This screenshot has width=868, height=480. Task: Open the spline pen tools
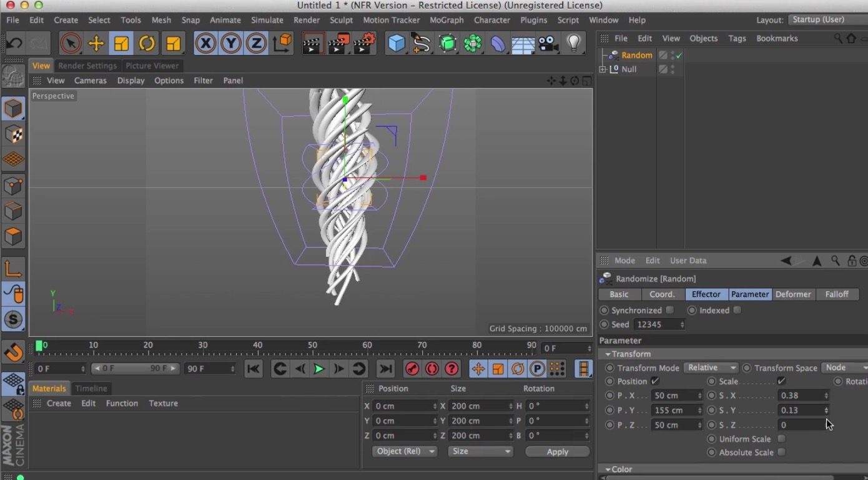pos(422,43)
